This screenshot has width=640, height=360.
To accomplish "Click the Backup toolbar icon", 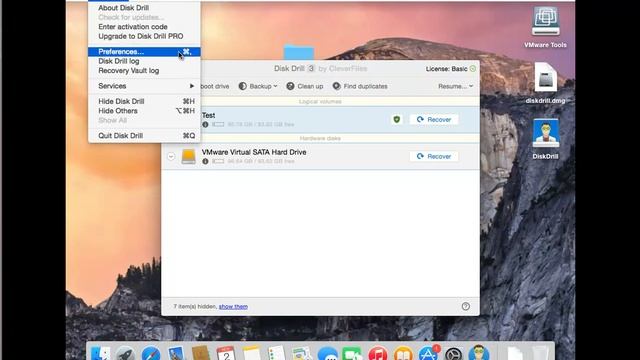I will [242, 86].
